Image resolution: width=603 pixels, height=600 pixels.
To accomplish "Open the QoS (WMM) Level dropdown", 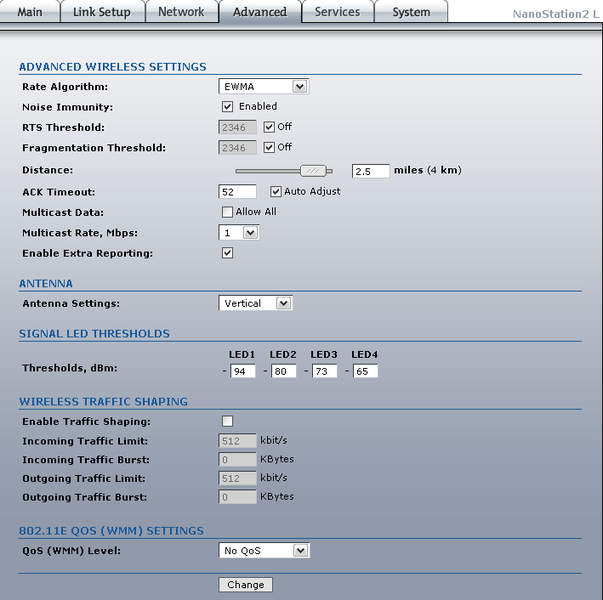I will pos(264,550).
